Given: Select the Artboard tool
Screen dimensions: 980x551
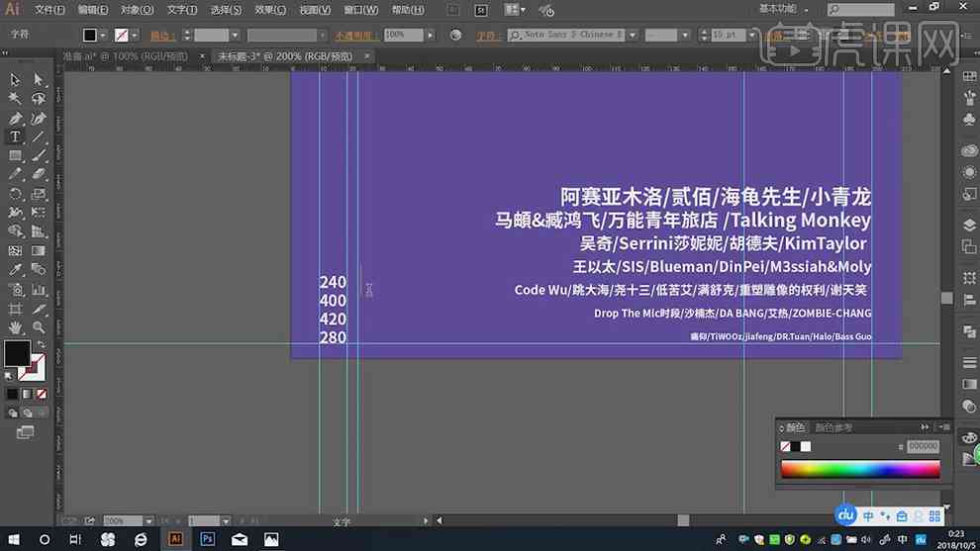Looking at the screenshot, I should 15,309.
